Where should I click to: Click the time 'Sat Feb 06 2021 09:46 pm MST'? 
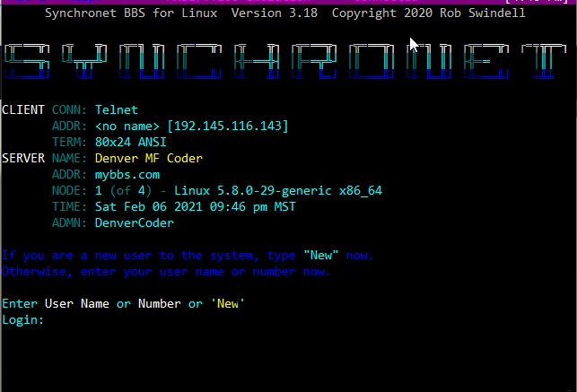click(x=195, y=206)
